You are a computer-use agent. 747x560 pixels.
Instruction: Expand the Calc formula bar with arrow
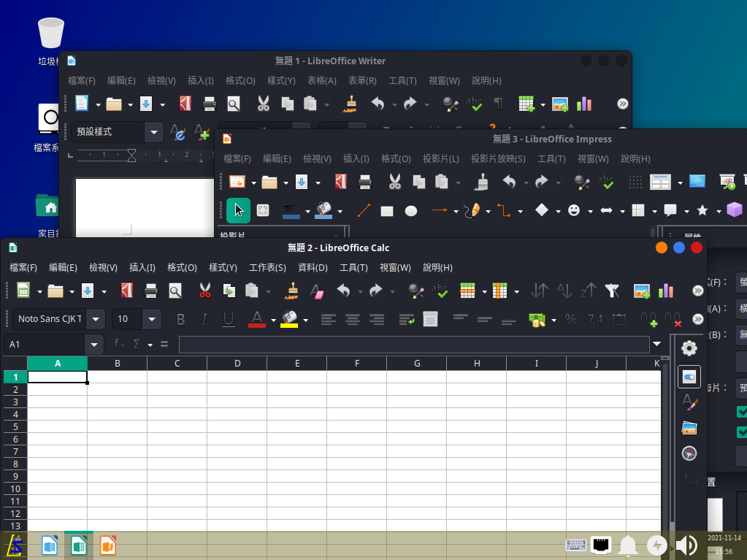(657, 344)
